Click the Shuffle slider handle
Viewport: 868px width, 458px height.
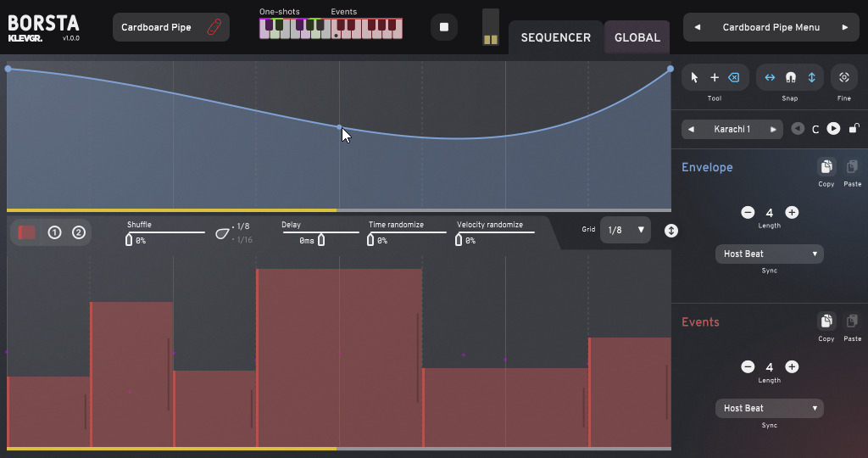(129, 240)
